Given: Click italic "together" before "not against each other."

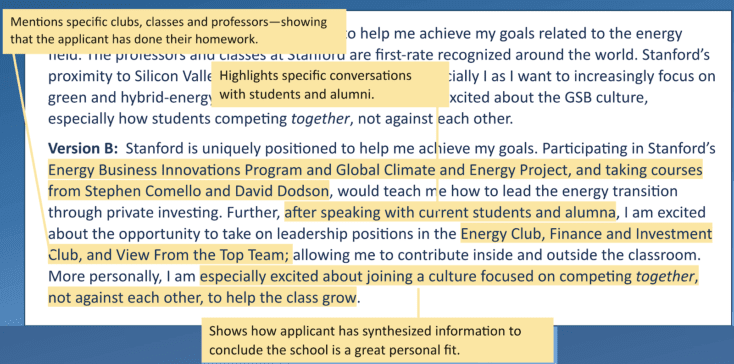Looking at the screenshot, I should coord(320,119).
